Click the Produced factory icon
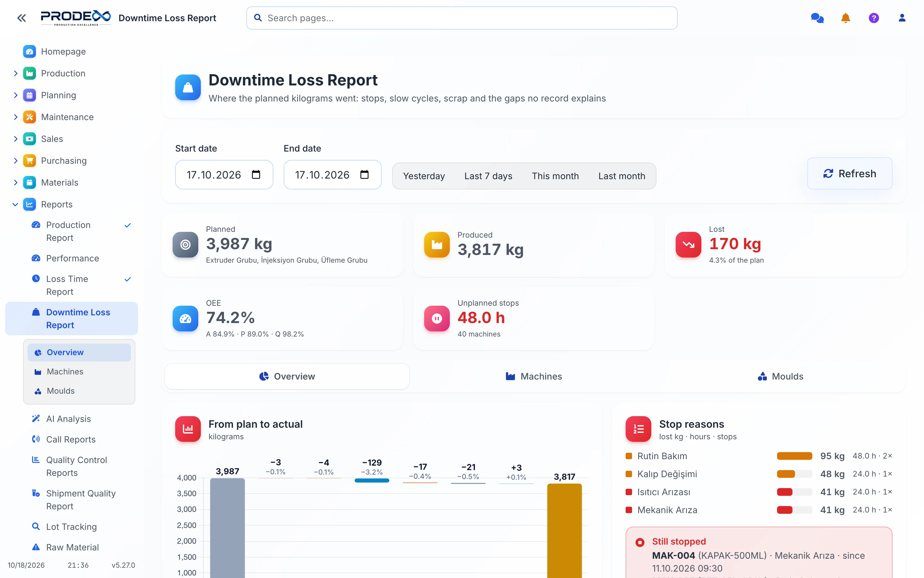This screenshot has width=924, height=578. (x=437, y=245)
